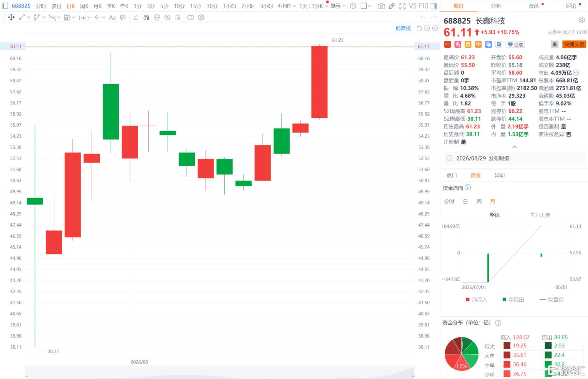
Task: Select the 周K weekly candlestick tab
Action: (84, 6)
